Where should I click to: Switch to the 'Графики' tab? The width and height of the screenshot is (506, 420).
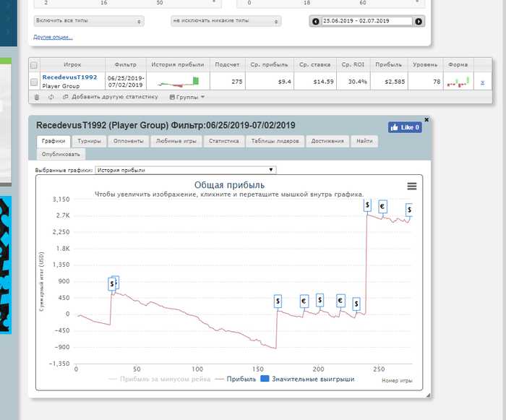53,141
